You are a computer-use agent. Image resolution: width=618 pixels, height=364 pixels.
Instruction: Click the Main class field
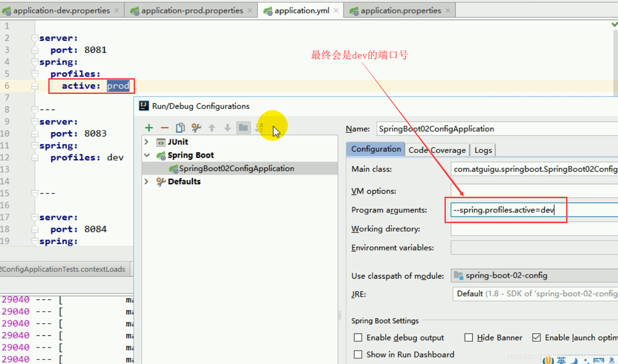click(534, 169)
